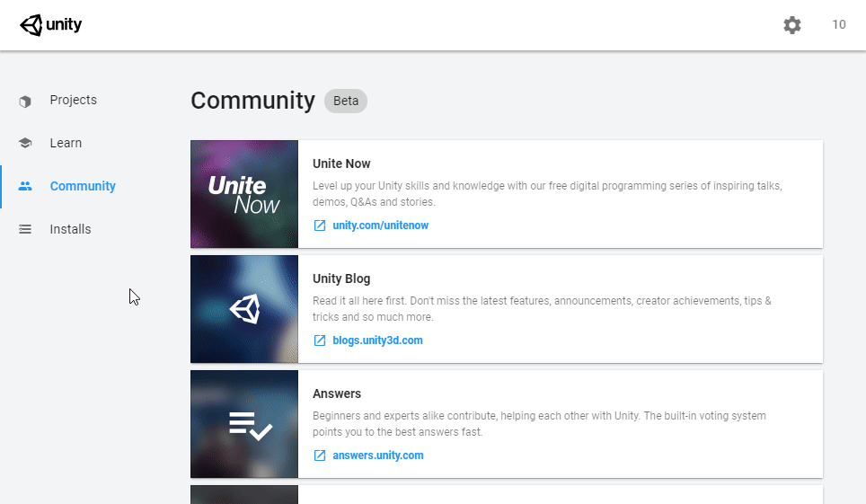Open the Projects tab
Image resolution: width=866 pixels, height=504 pixels.
[x=74, y=100]
